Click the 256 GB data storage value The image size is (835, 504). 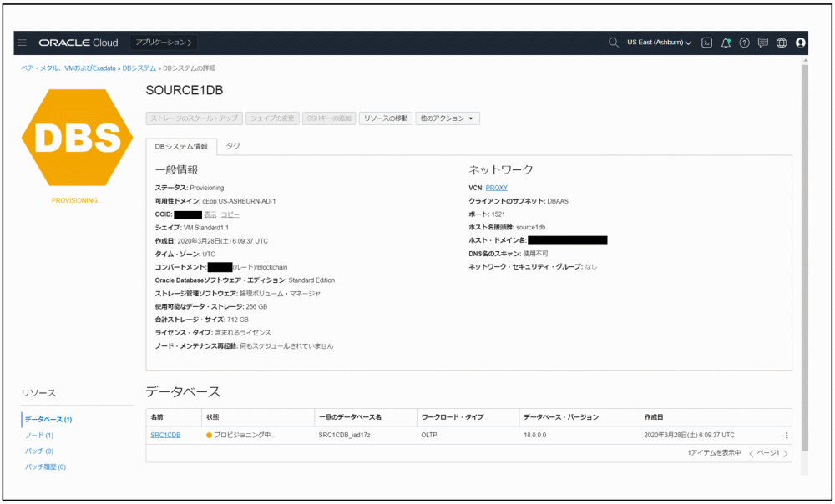tap(256, 307)
